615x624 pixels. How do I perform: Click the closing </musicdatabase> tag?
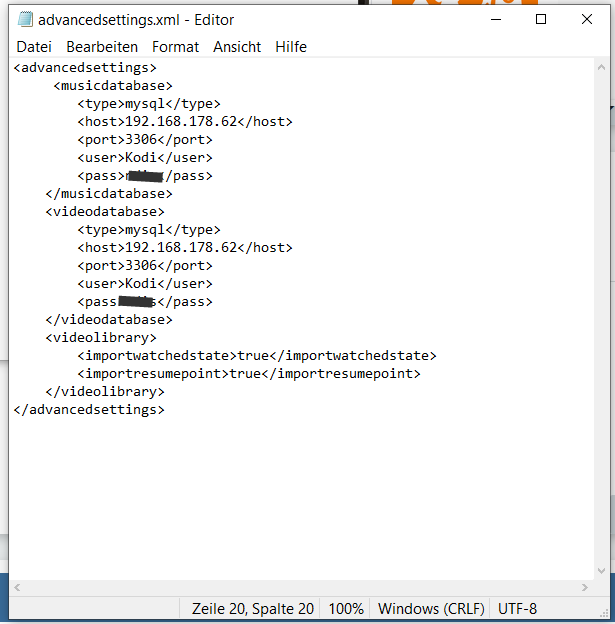(109, 194)
